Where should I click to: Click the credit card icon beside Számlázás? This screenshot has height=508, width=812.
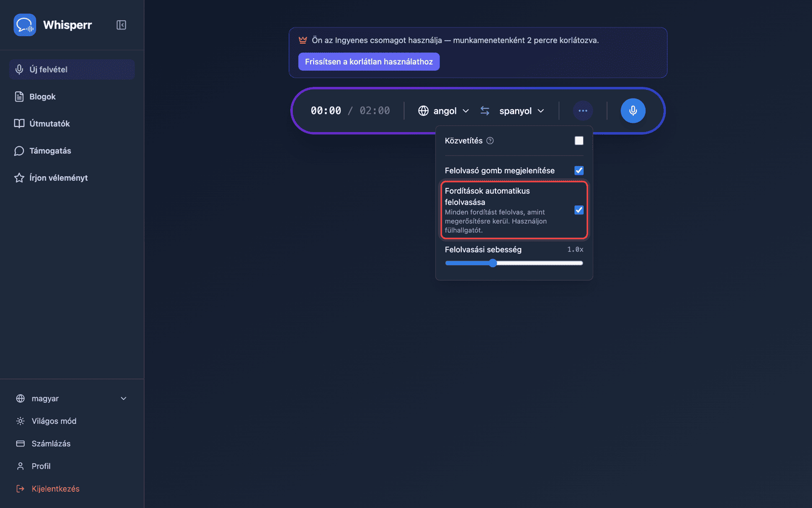point(20,443)
